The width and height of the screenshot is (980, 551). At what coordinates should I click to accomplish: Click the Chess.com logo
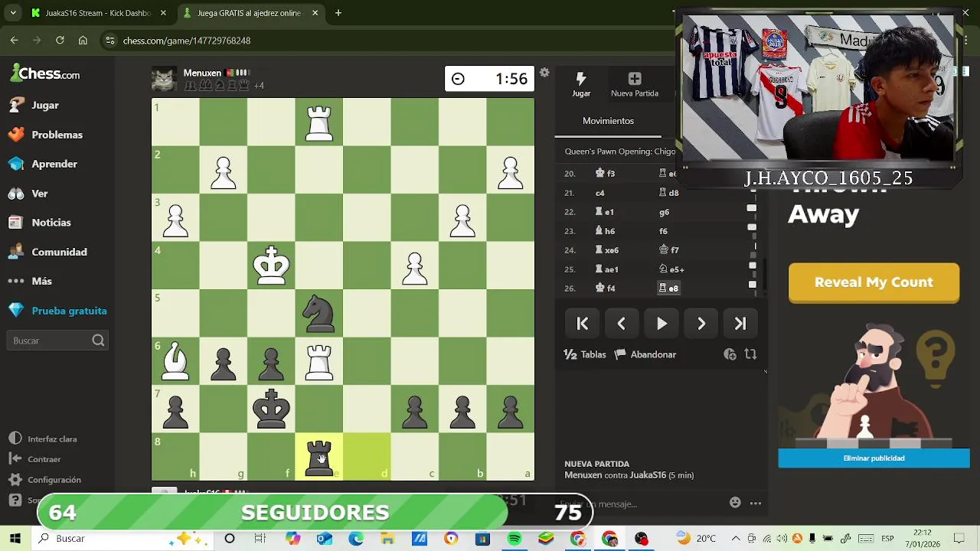coord(45,74)
